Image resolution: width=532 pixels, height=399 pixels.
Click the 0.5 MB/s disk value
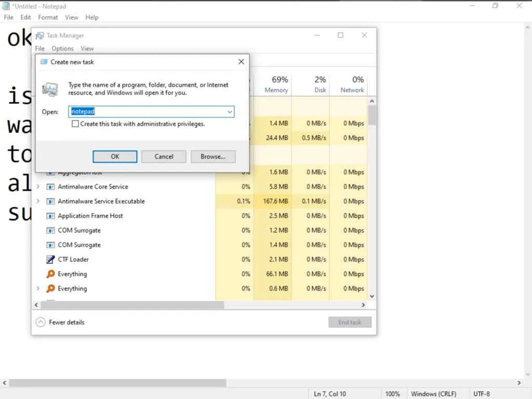(x=314, y=138)
